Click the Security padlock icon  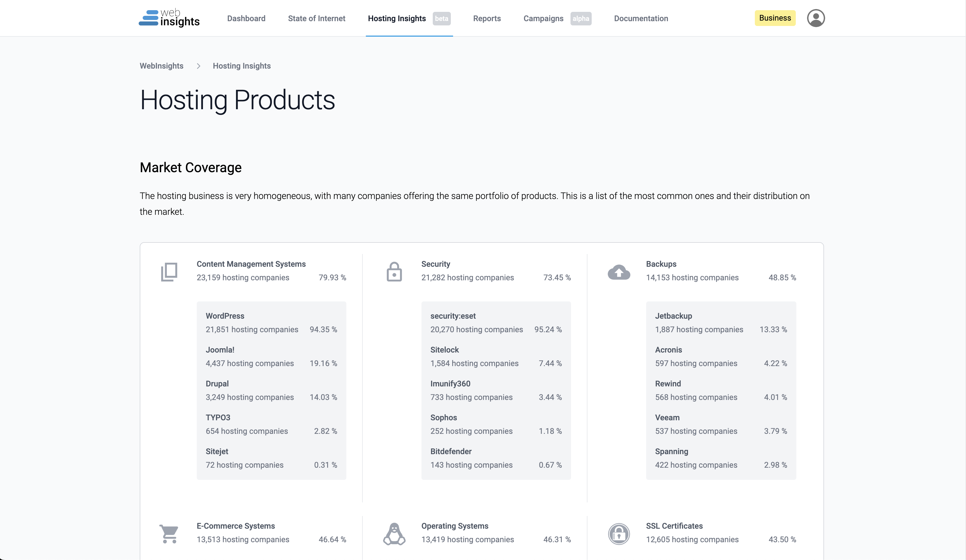coord(394,272)
